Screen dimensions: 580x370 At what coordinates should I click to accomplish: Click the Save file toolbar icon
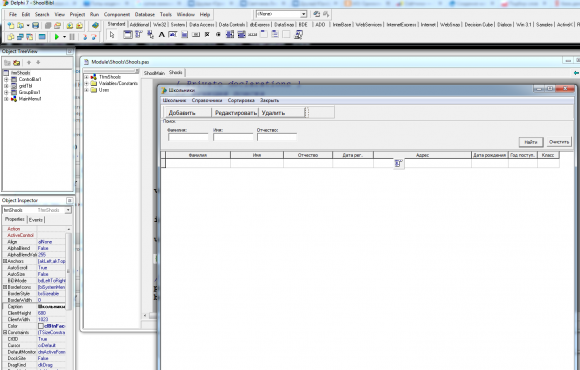tap(36, 26)
